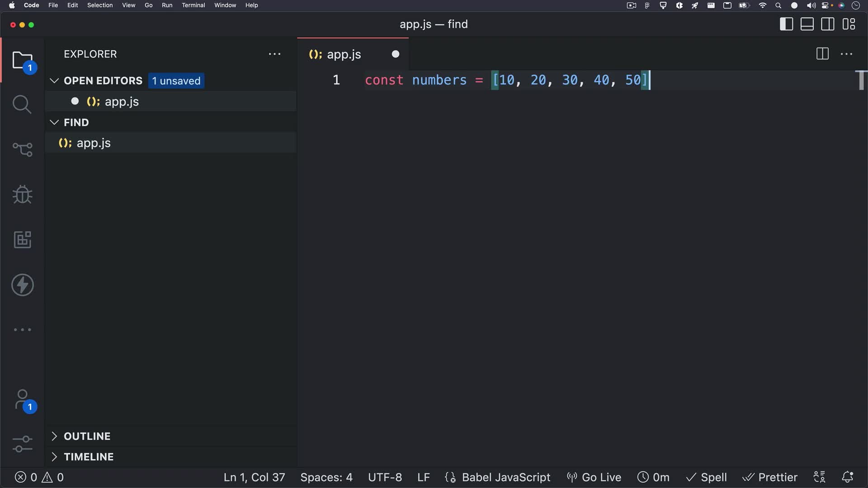
Task: Open notifications via the bell icon
Action: tap(848, 477)
